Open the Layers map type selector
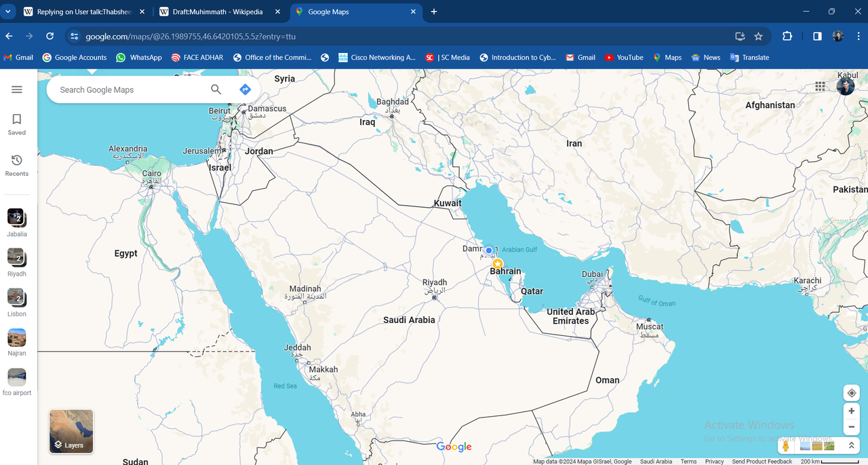Screen dimensions: 868x465 click(71, 431)
